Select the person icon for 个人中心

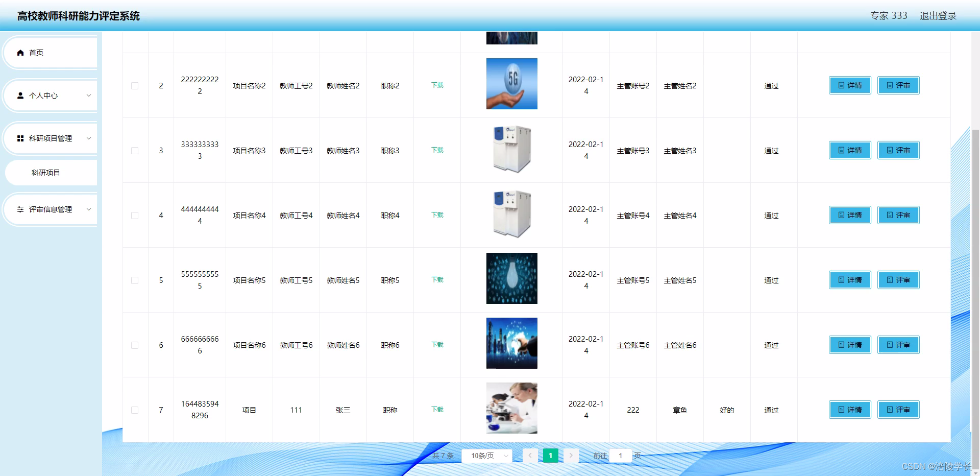click(x=20, y=96)
